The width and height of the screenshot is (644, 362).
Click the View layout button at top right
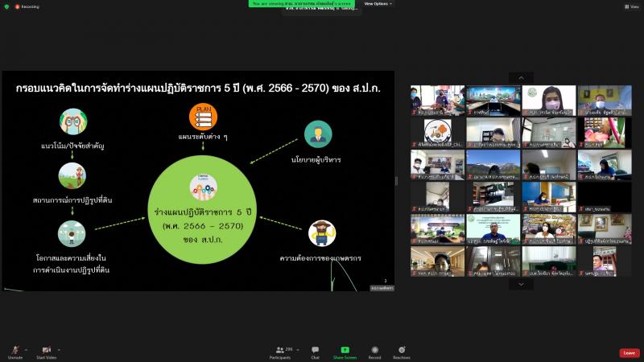point(632,6)
